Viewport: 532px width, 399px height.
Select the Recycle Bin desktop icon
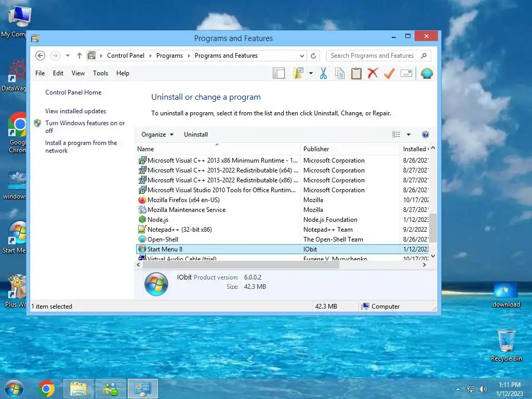(x=506, y=345)
